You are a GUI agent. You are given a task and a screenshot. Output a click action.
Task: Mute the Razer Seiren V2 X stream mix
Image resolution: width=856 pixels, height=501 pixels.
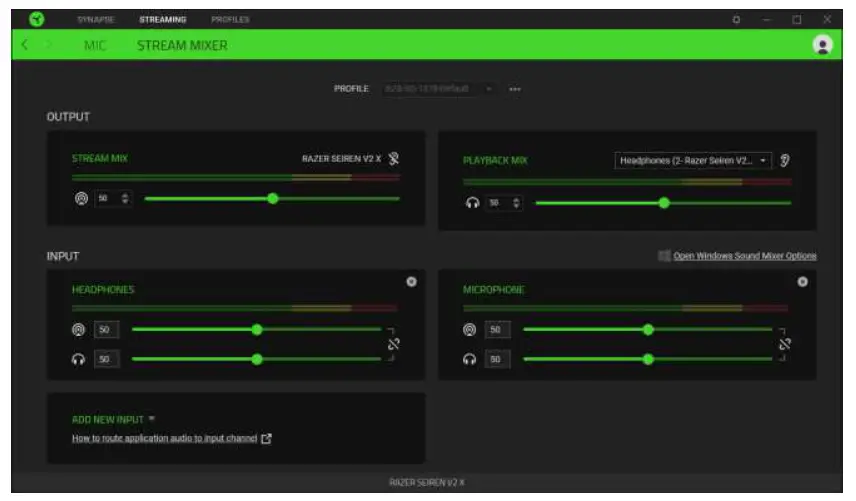pyautogui.click(x=394, y=159)
